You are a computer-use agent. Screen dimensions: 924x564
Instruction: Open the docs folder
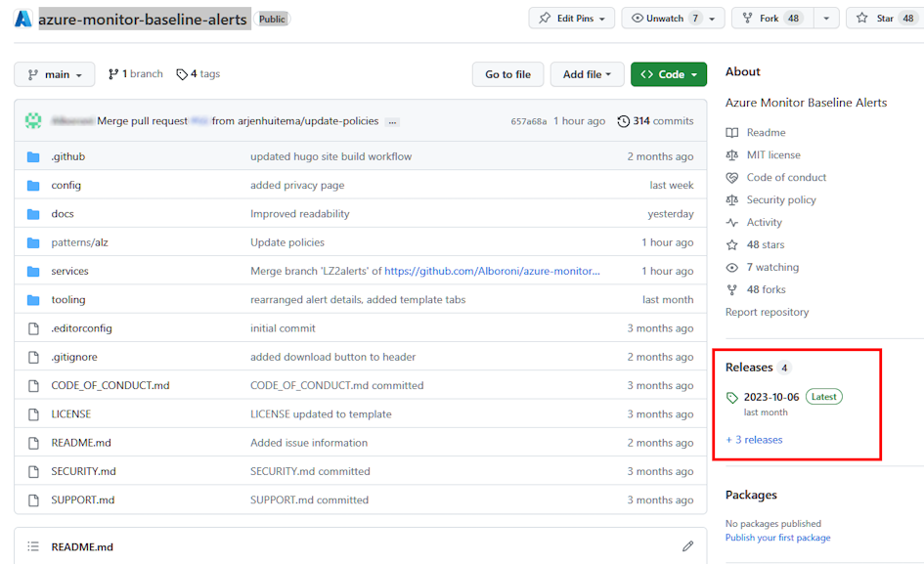63,214
